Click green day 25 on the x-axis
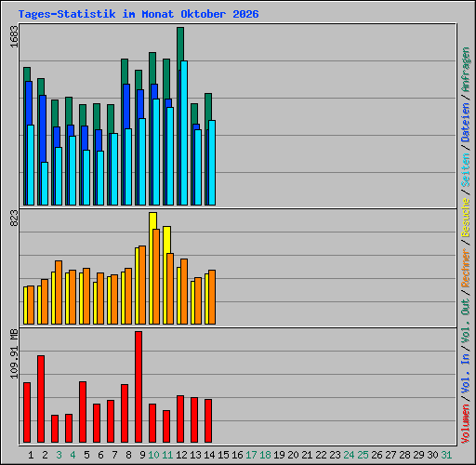 (364, 455)
